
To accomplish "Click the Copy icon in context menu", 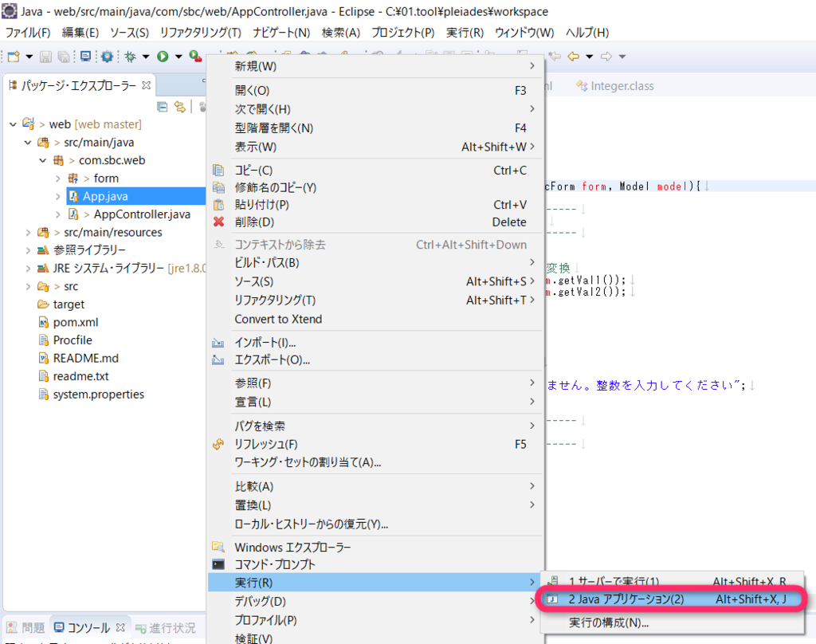I will [218, 171].
